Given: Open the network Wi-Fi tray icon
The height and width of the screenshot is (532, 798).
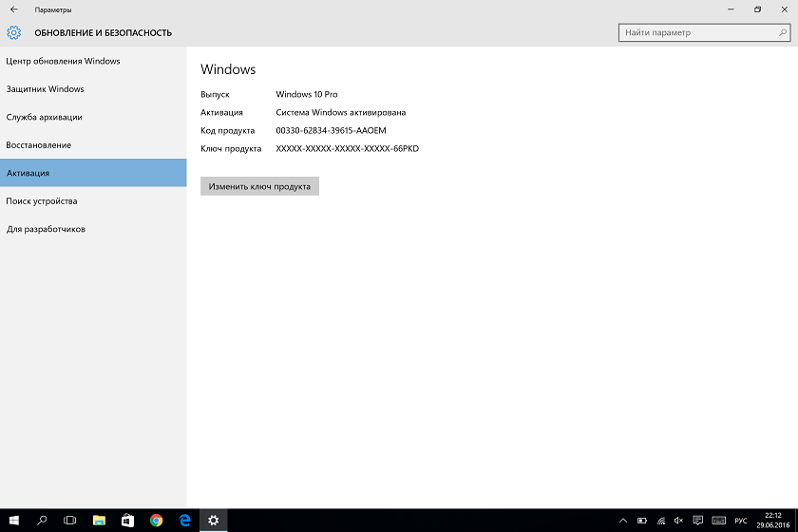Looking at the screenshot, I should coord(661,521).
